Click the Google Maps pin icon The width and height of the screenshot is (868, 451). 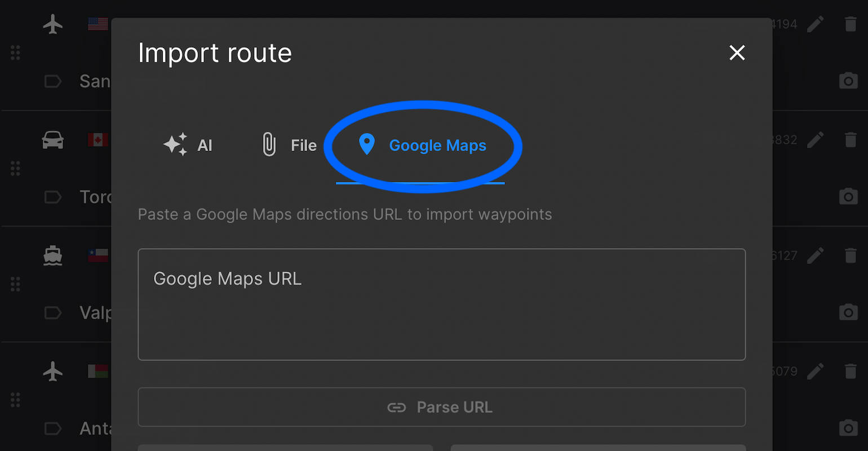(x=367, y=145)
